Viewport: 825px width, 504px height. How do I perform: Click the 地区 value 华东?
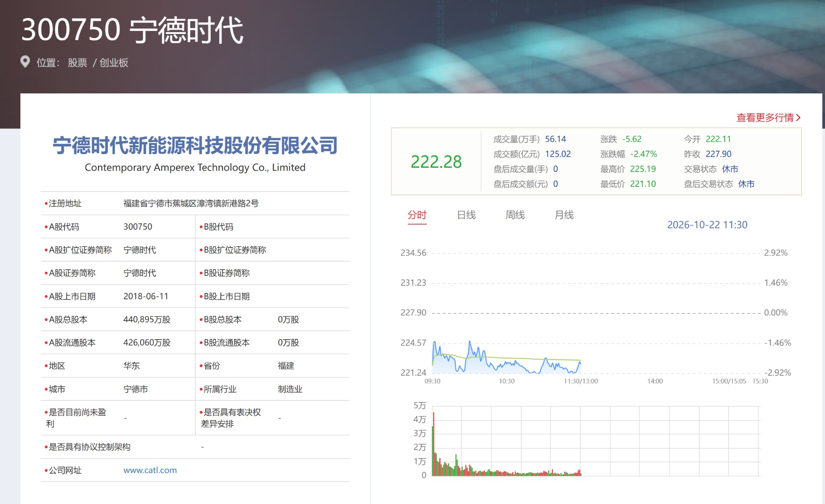[131, 366]
